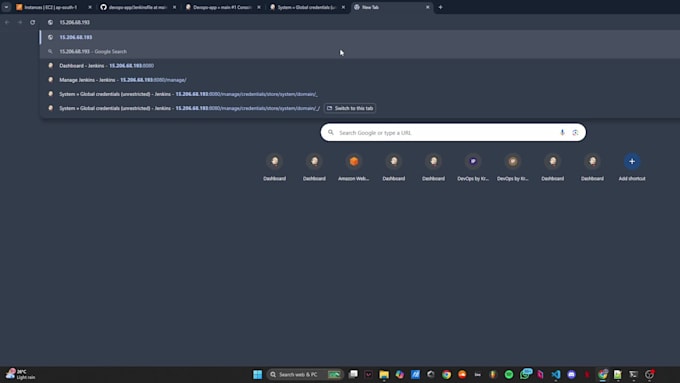Switch to the Instances EC2 tab
The height and width of the screenshot is (383, 680).
pos(52,7)
